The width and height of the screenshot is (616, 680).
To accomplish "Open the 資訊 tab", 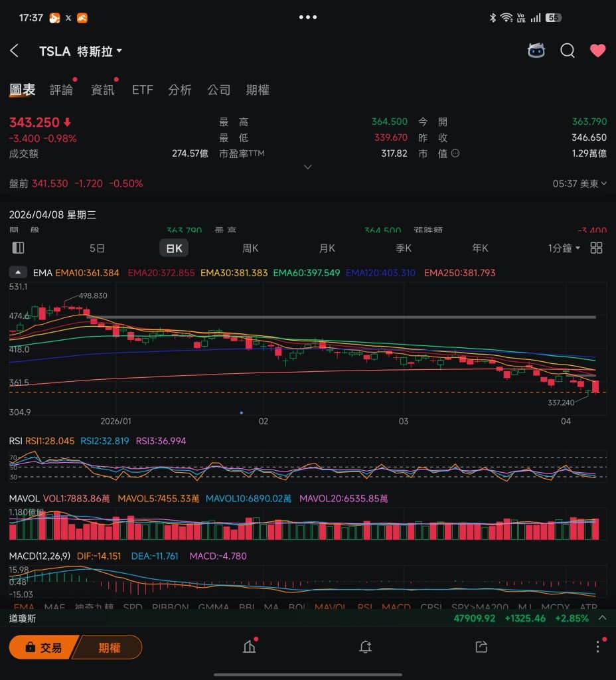I will [103, 90].
